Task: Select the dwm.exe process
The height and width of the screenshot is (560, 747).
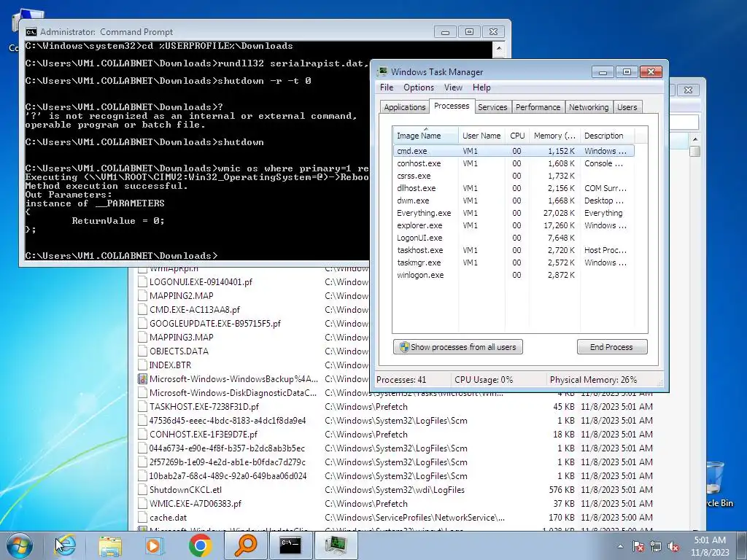Action: pyautogui.click(x=514, y=201)
